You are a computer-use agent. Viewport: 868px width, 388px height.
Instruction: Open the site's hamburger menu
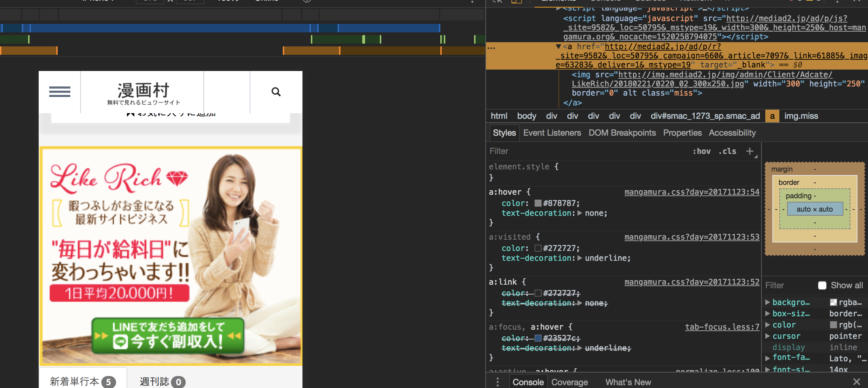59,92
